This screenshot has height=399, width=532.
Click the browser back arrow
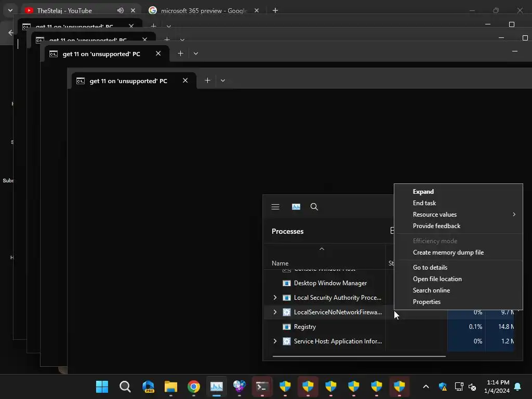click(x=10, y=33)
